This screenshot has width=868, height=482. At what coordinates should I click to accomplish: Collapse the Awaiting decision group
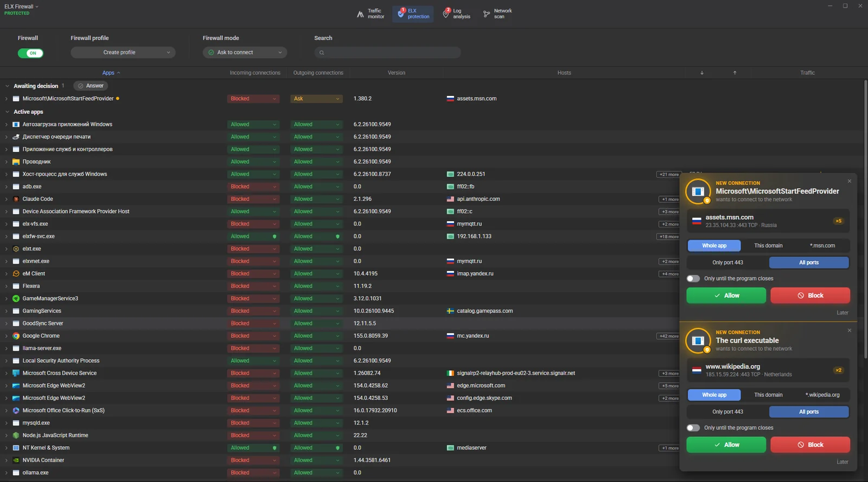pyautogui.click(x=8, y=86)
